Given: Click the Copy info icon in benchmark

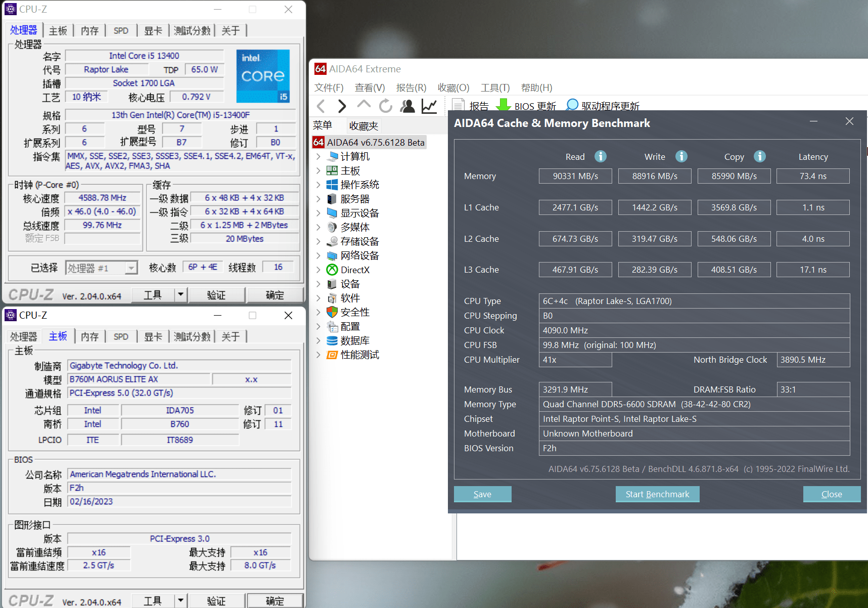Looking at the screenshot, I should coord(760,156).
